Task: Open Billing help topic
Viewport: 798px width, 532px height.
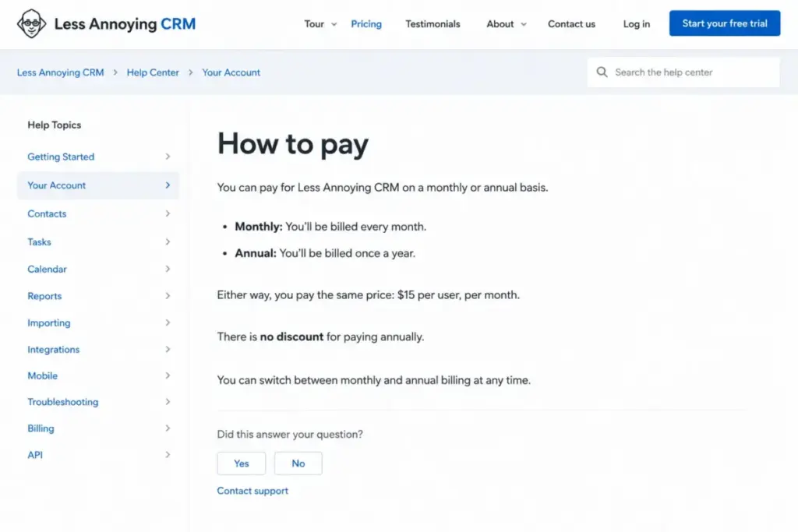Action: tap(41, 428)
